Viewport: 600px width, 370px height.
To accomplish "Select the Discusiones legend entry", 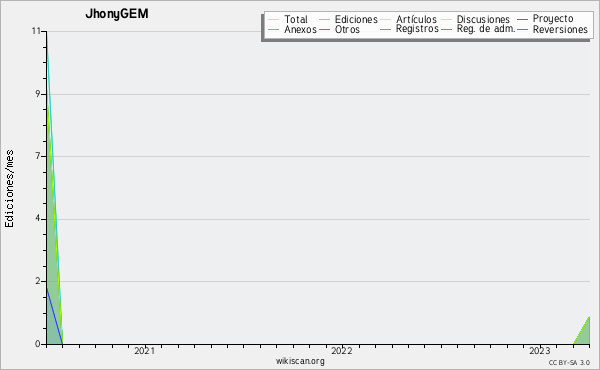I will click(x=475, y=19).
